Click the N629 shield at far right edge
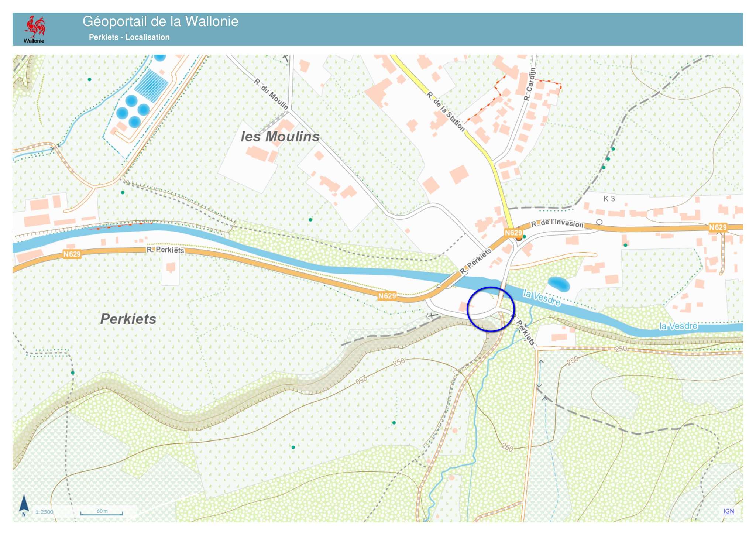 tap(717, 227)
